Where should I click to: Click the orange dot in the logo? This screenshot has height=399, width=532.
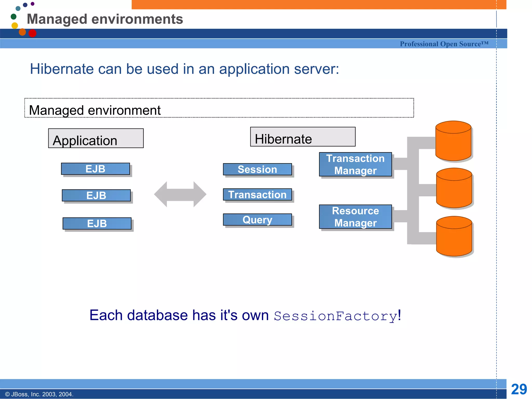(x=23, y=32)
